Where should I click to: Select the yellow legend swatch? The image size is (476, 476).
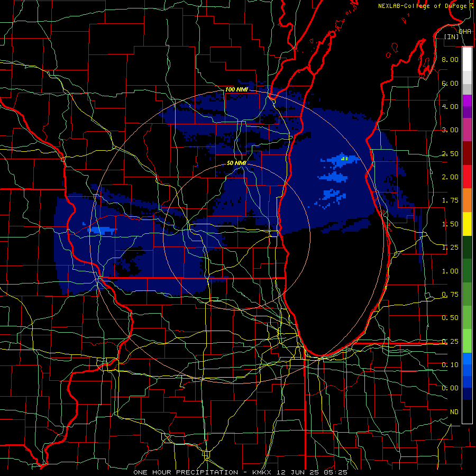pyautogui.click(x=467, y=224)
